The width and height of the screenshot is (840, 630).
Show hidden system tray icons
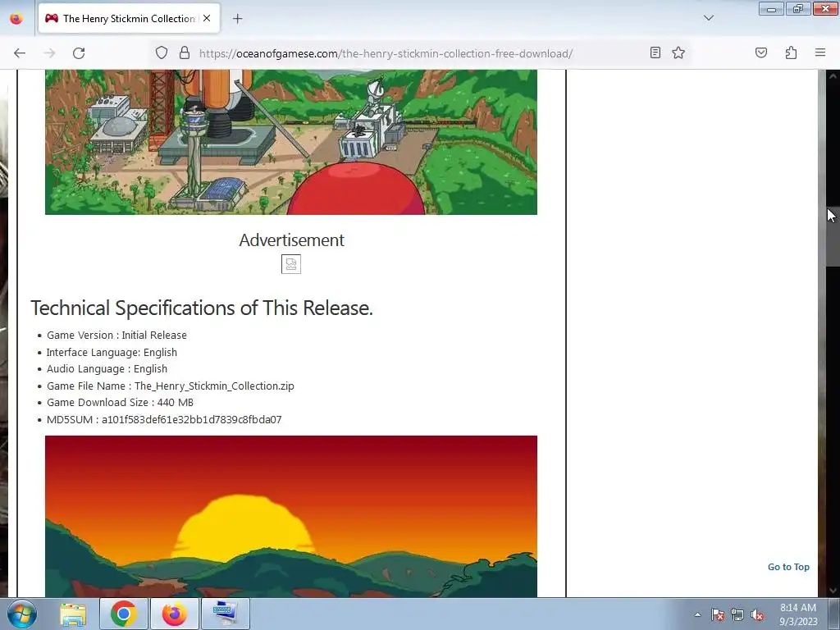point(697,614)
